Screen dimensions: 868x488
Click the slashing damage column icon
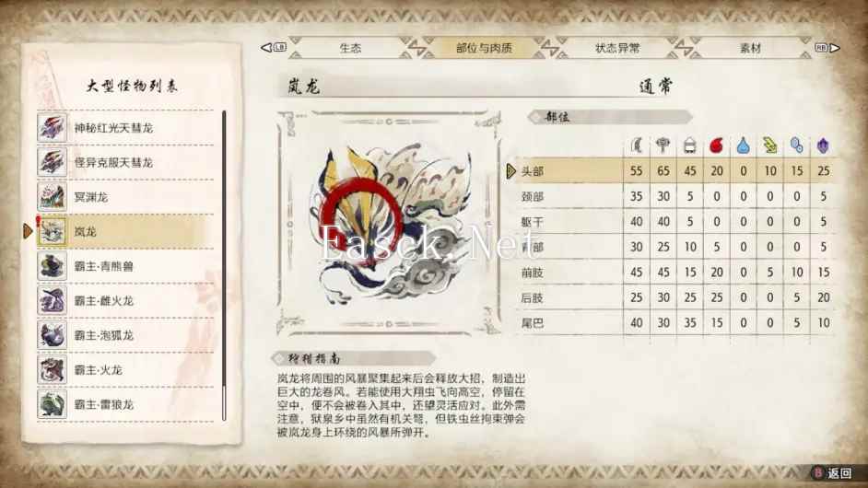point(637,145)
